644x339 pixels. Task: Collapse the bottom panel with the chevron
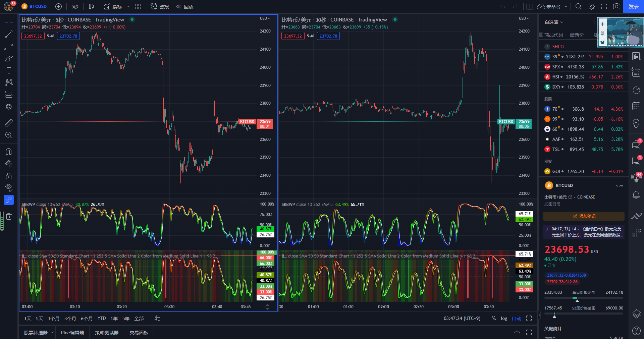517,332
